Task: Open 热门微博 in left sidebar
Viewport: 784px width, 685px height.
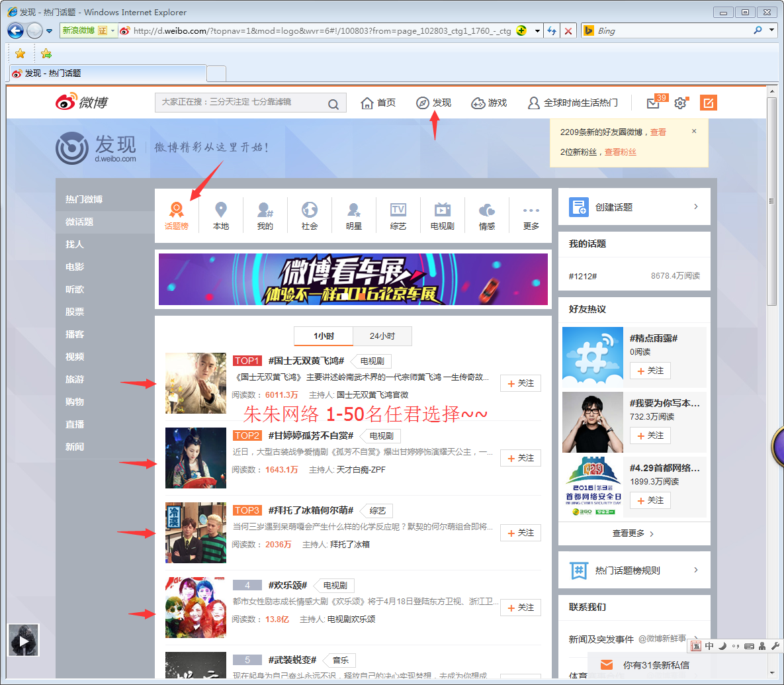Action: 84,199
